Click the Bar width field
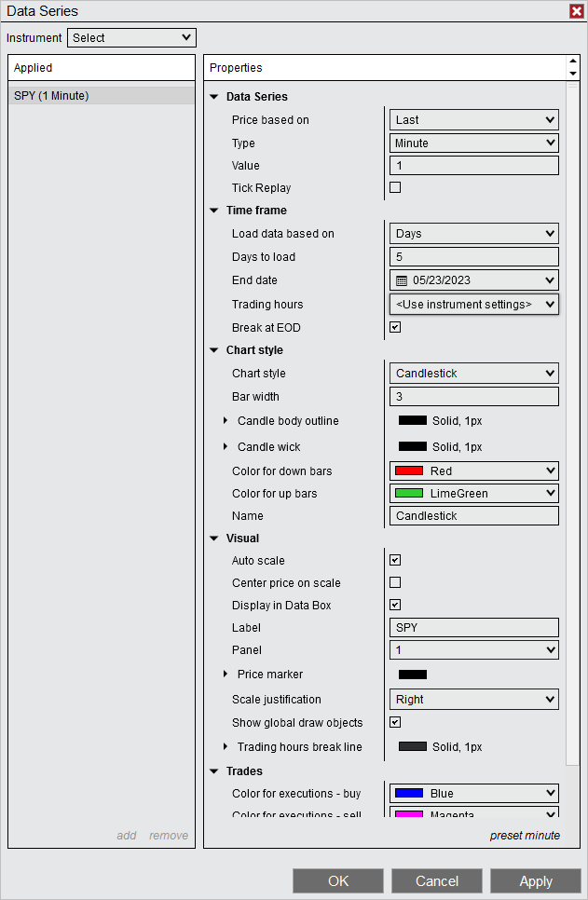This screenshot has height=900, width=588. [473, 396]
